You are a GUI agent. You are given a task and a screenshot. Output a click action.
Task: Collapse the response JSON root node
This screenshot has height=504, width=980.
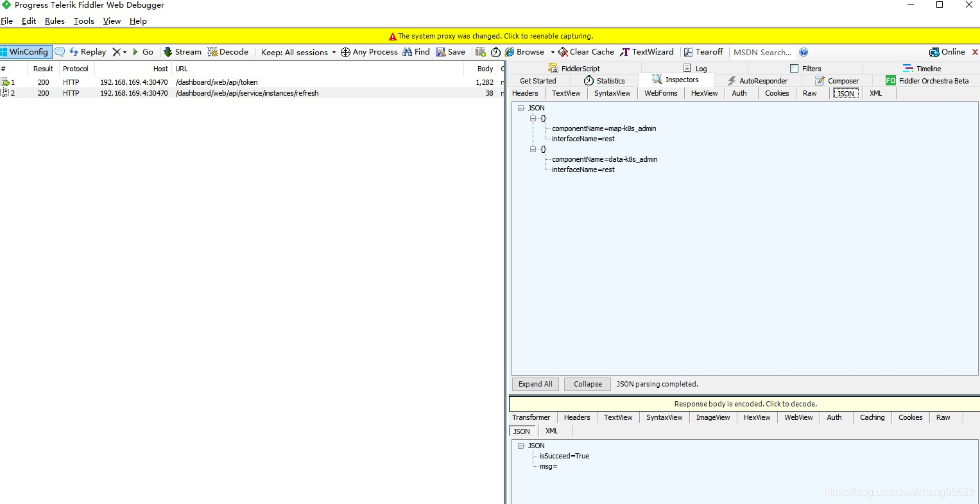pyautogui.click(x=521, y=446)
